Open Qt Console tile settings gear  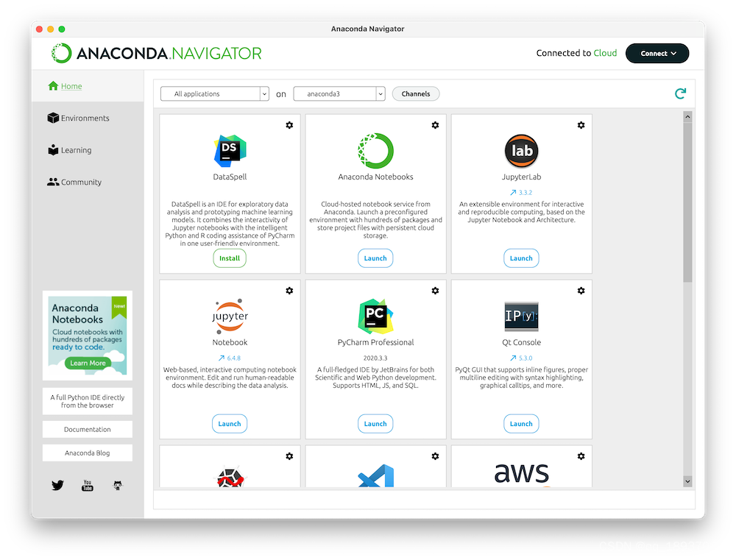581,291
